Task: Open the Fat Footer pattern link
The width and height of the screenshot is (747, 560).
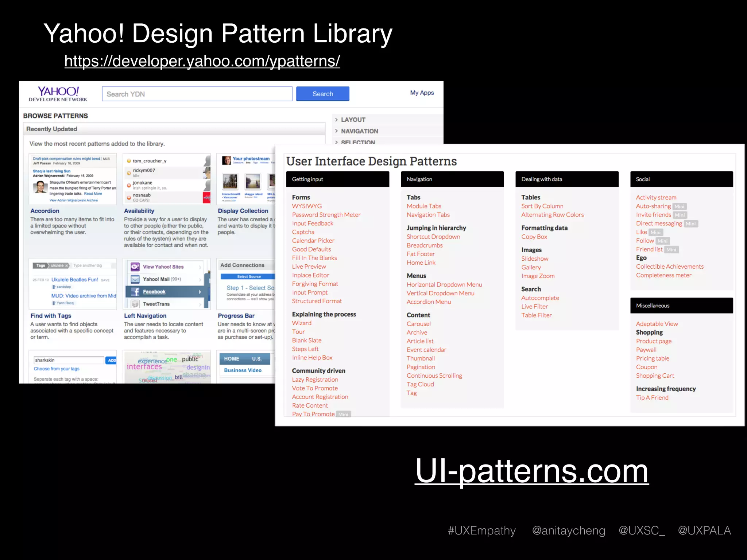Action: (421, 254)
